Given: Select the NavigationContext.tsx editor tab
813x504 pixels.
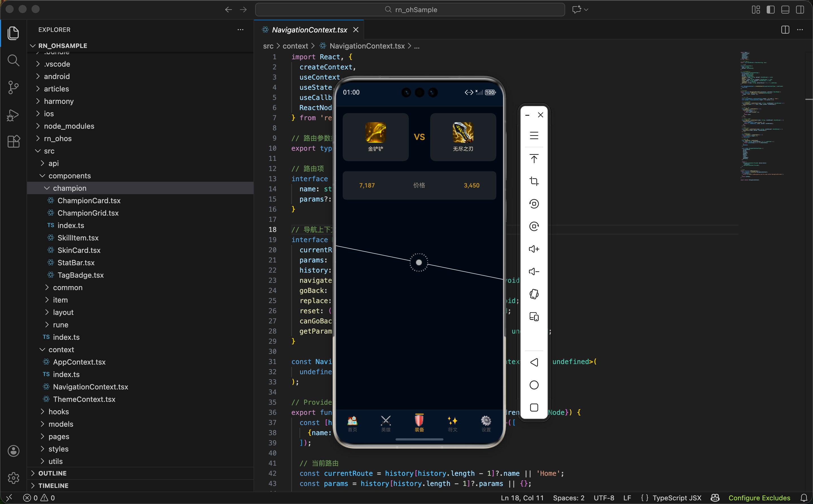Looking at the screenshot, I should pos(309,30).
